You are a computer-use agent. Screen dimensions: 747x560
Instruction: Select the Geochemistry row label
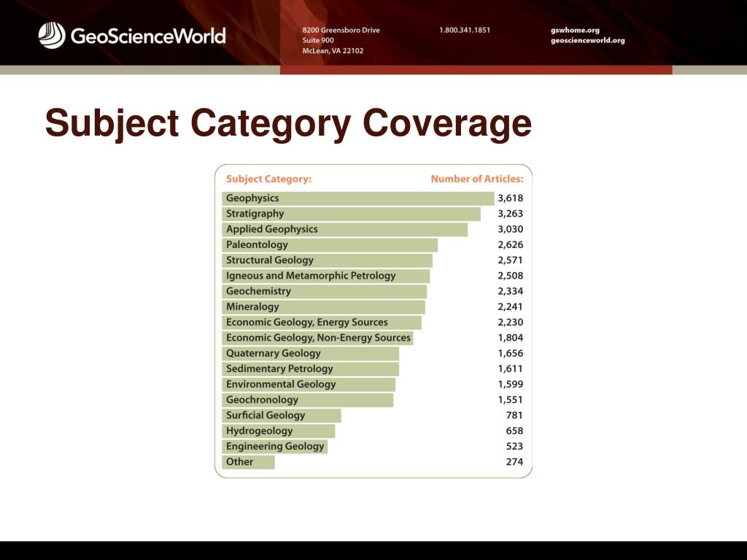tap(258, 292)
